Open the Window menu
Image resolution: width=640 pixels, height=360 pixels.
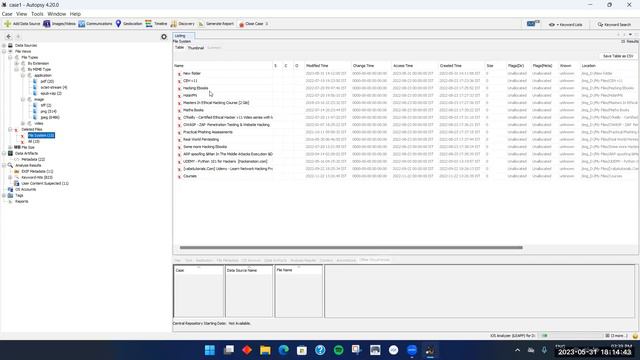(56, 14)
